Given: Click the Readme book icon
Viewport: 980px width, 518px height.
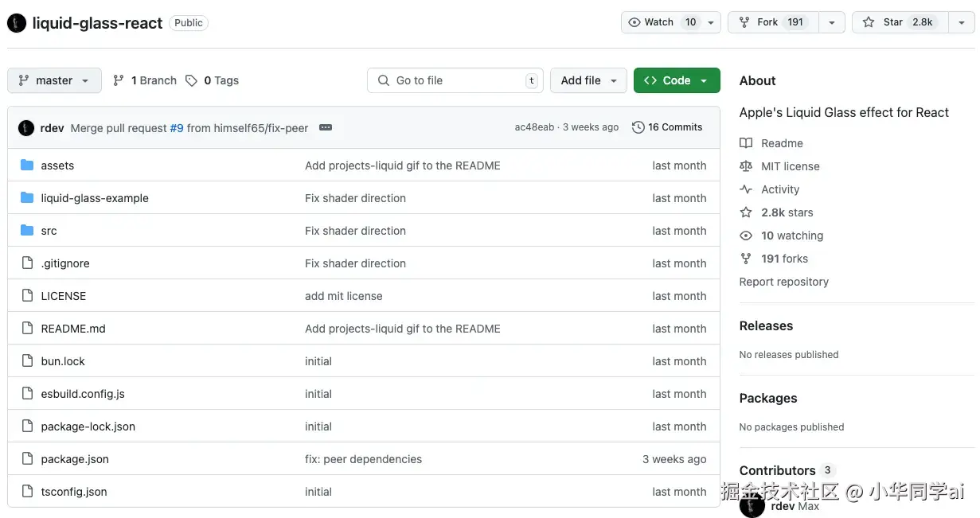Looking at the screenshot, I should pos(746,143).
